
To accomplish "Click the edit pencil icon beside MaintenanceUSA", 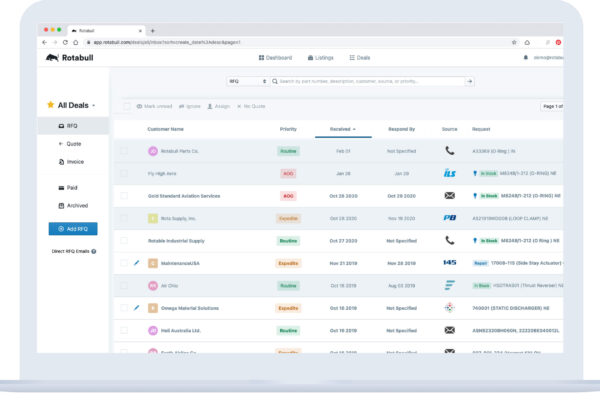I will coord(137,263).
